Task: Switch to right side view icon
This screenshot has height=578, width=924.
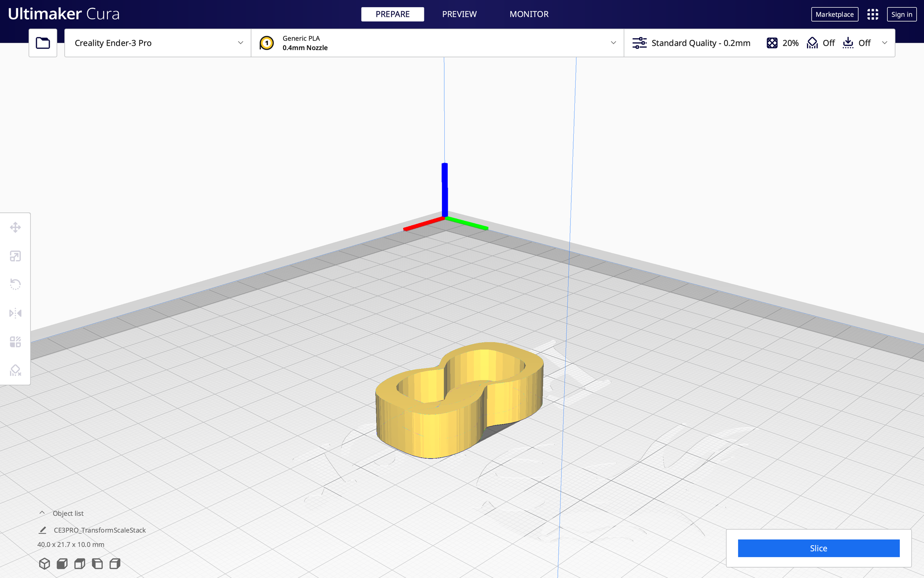Action: 115,564
